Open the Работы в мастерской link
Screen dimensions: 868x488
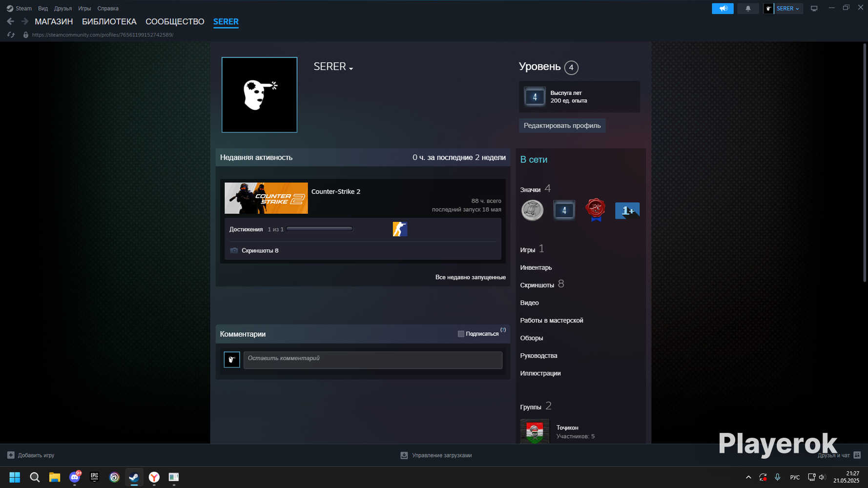click(x=552, y=320)
